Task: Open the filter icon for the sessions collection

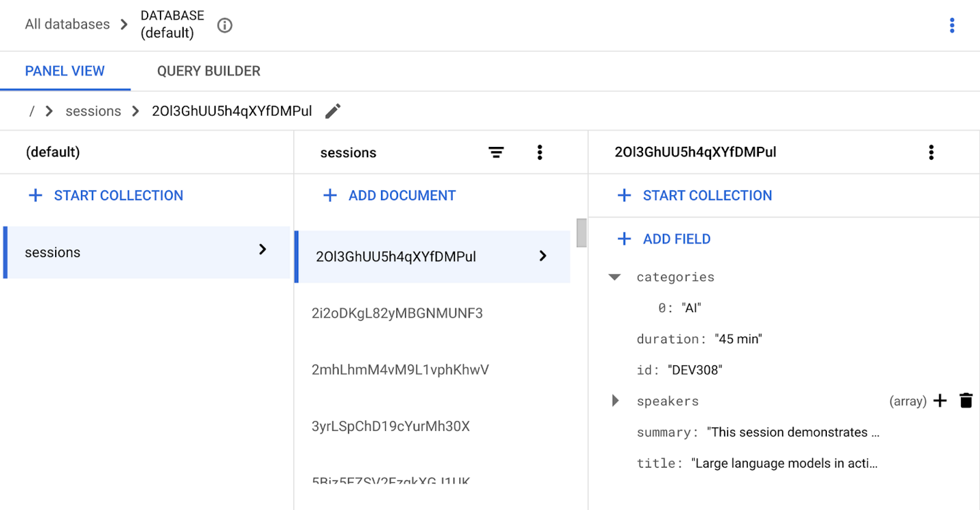Action: point(496,152)
